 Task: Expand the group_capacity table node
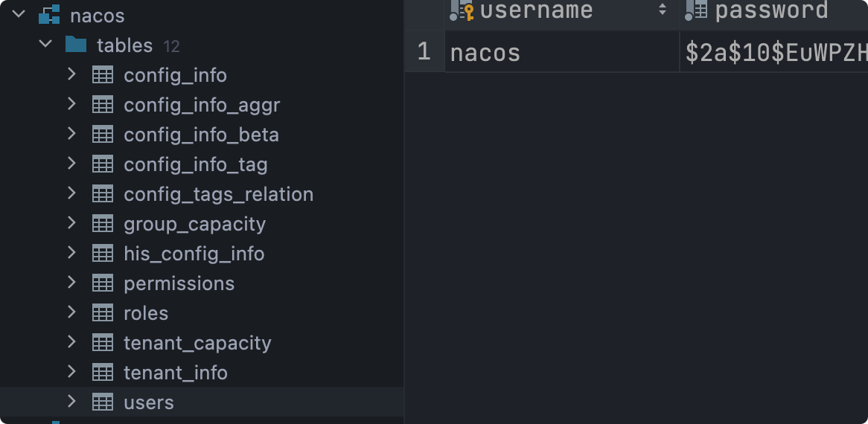pyautogui.click(x=72, y=223)
